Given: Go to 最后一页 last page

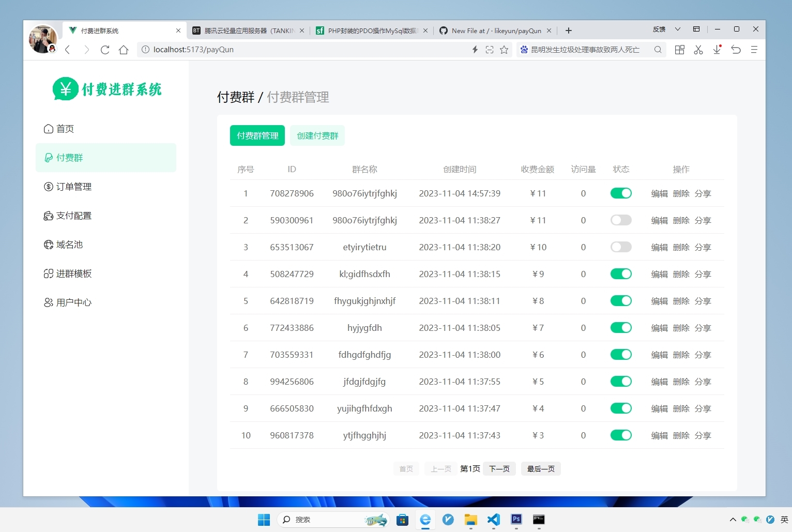Looking at the screenshot, I should pos(540,468).
